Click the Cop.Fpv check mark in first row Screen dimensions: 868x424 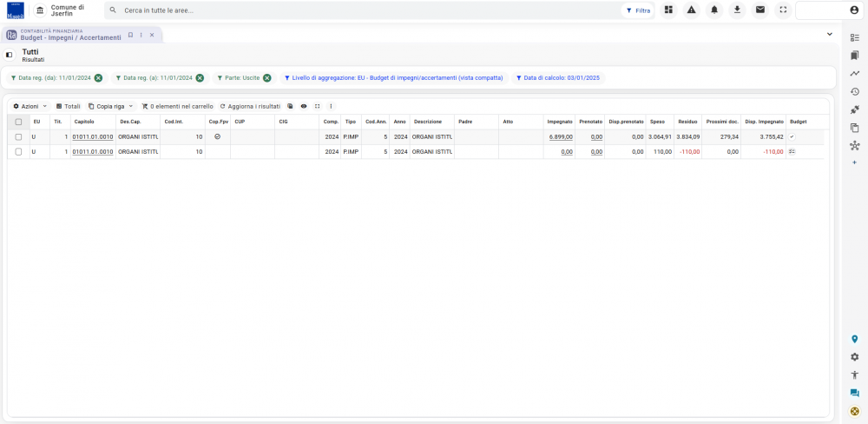point(218,136)
